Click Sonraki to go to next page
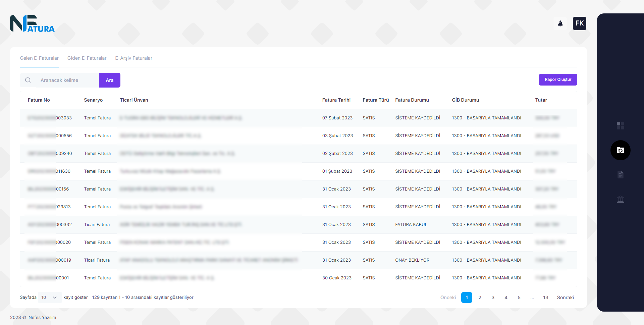644x325 pixels. point(565,297)
